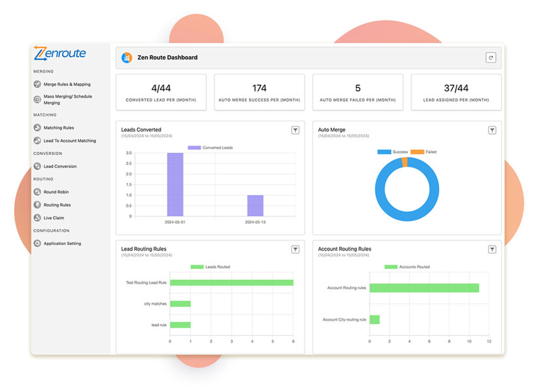This screenshot has height=392, width=549.
Task: Toggle the Success legend in Auto Merge
Action: tap(392, 152)
